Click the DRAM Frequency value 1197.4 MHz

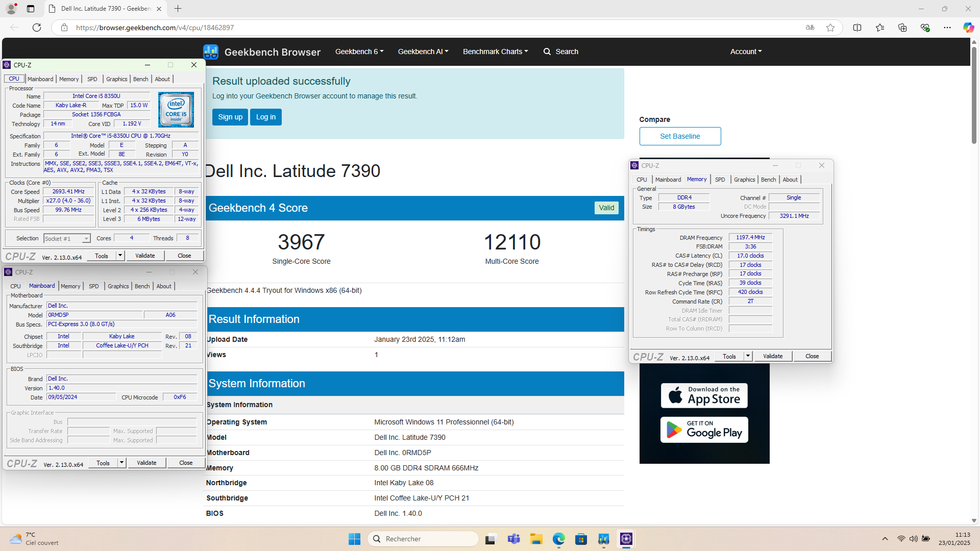(750, 237)
